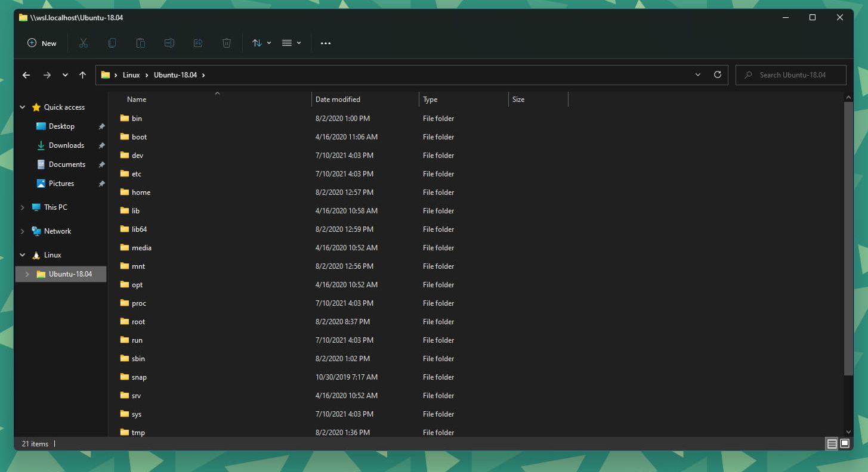Click the New button in toolbar
The height and width of the screenshot is (472, 868).
pyautogui.click(x=42, y=43)
